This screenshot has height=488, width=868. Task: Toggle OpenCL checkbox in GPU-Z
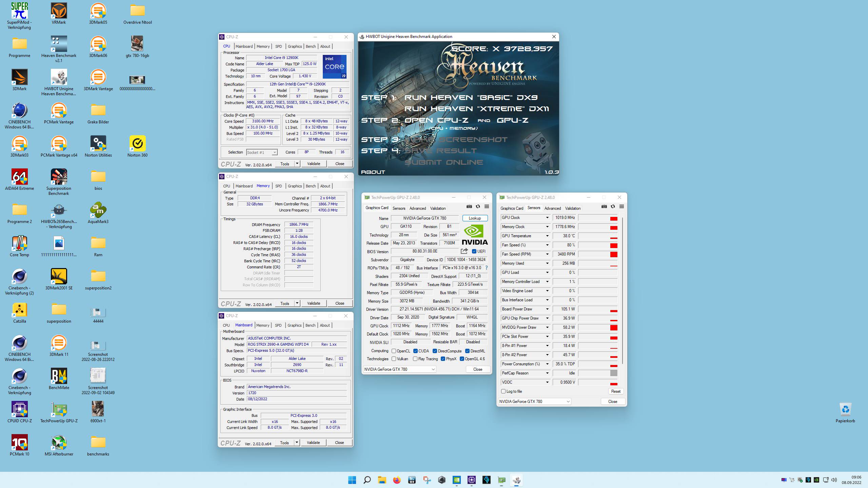coord(394,351)
